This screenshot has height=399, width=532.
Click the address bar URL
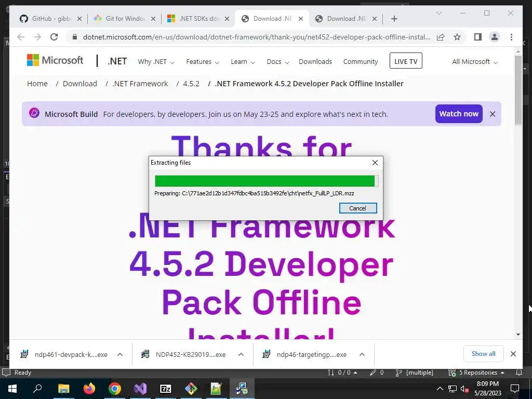pyautogui.click(x=257, y=37)
